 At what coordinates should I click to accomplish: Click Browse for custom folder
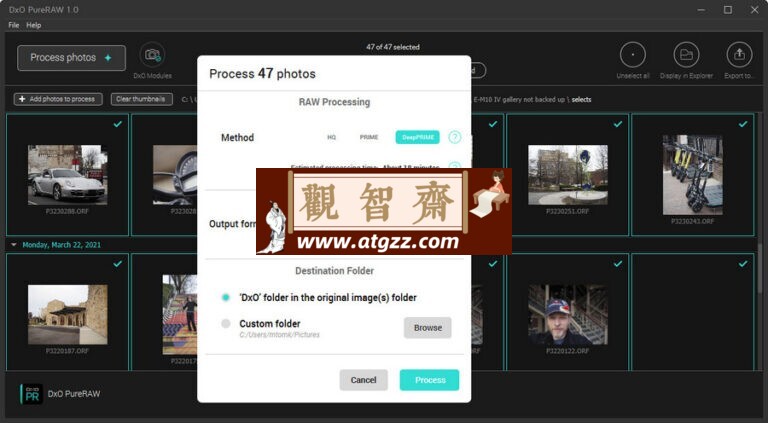point(428,328)
